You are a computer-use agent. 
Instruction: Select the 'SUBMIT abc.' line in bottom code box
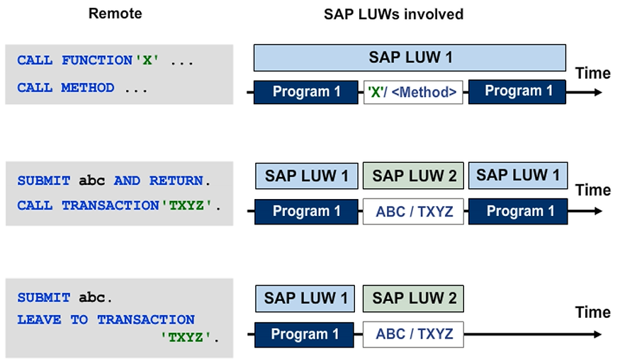[65, 297]
